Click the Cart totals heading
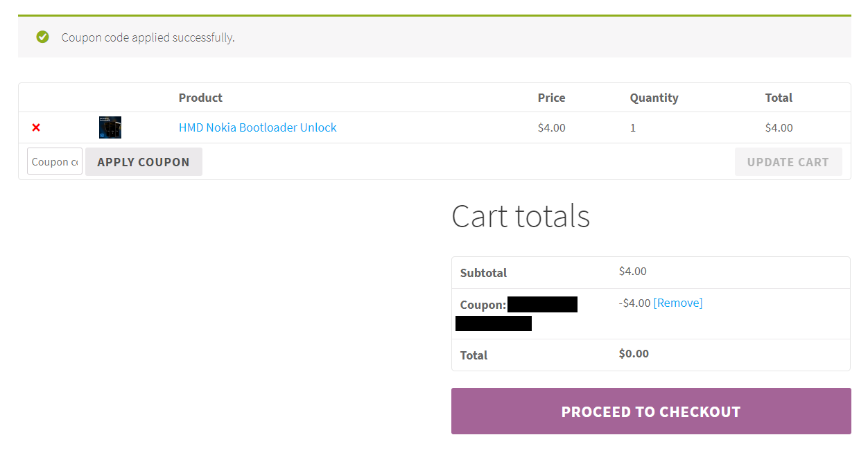Image resolution: width=868 pixels, height=453 pixels. [x=521, y=216]
